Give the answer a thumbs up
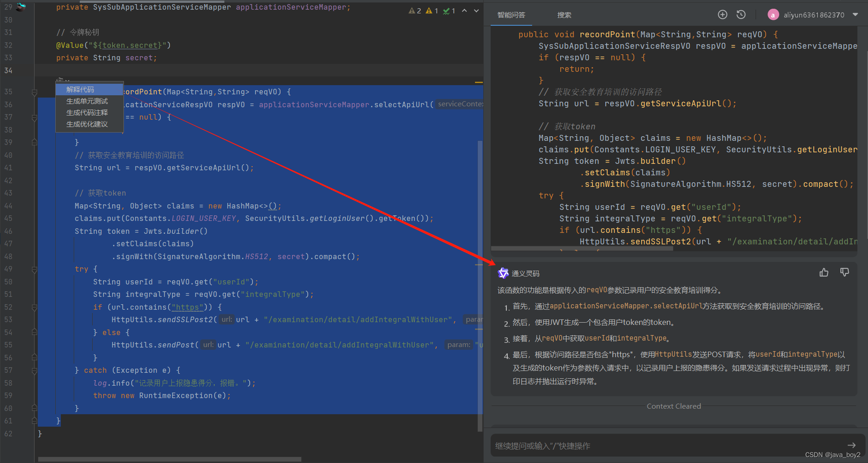The image size is (868, 463). point(824,272)
